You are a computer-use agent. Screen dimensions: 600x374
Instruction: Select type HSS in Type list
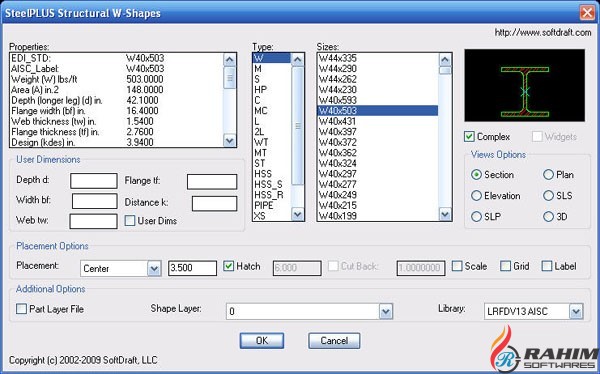[271, 174]
